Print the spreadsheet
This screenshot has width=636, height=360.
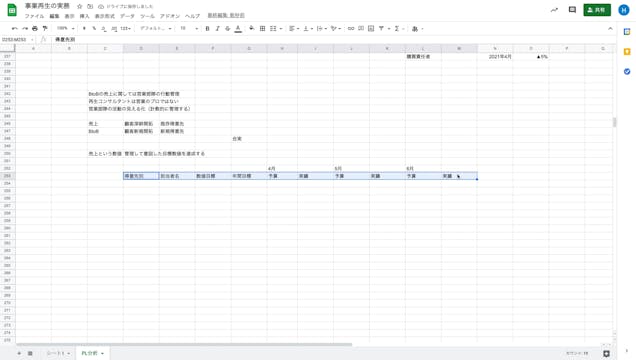click(x=35, y=28)
